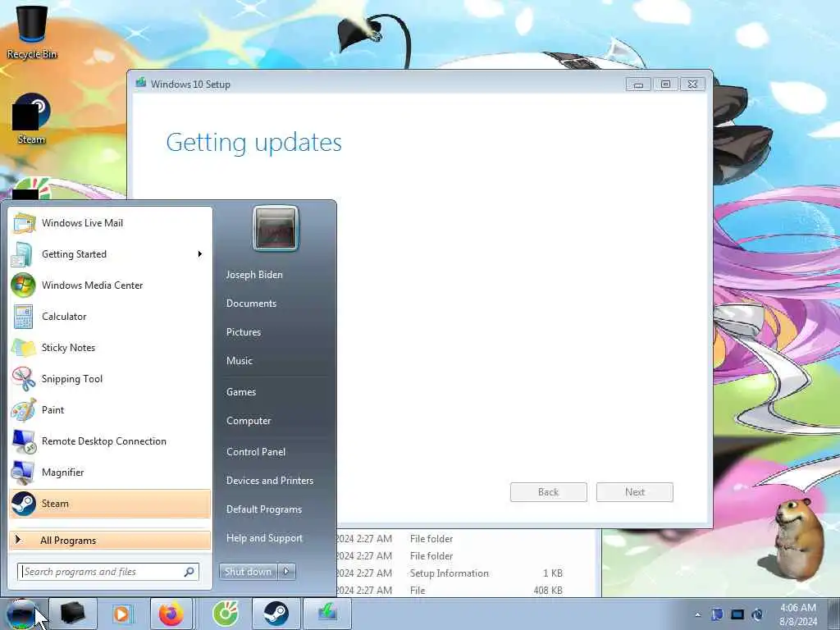Expand All Programs list

click(x=111, y=540)
